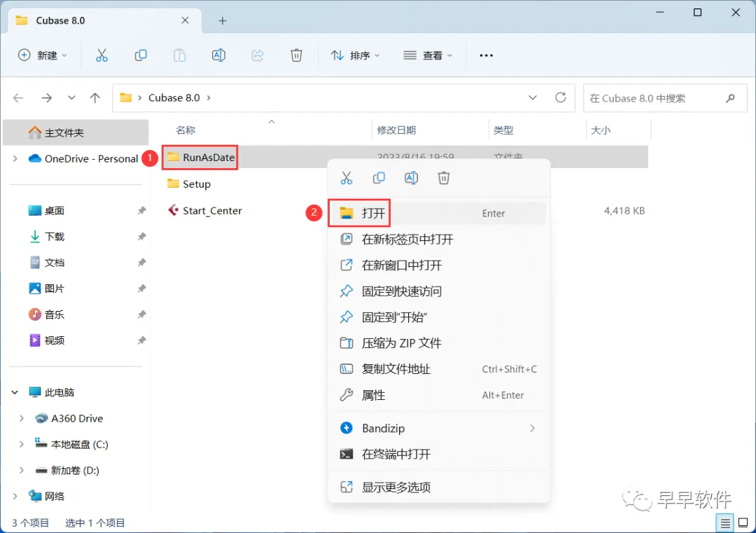Click Cut icon in context menu
Image resolution: width=756 pixels, height=533 pixels.
point(346,178)
